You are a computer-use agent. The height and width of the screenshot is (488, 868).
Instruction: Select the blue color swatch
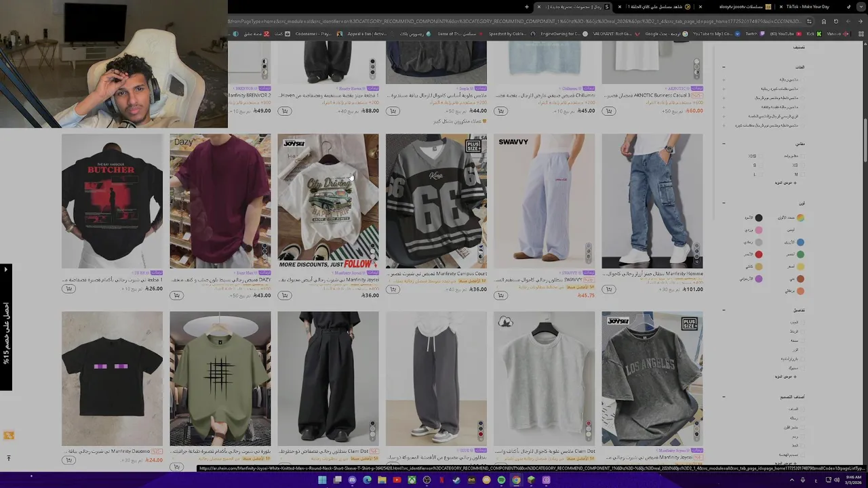[x=800, y=242]
